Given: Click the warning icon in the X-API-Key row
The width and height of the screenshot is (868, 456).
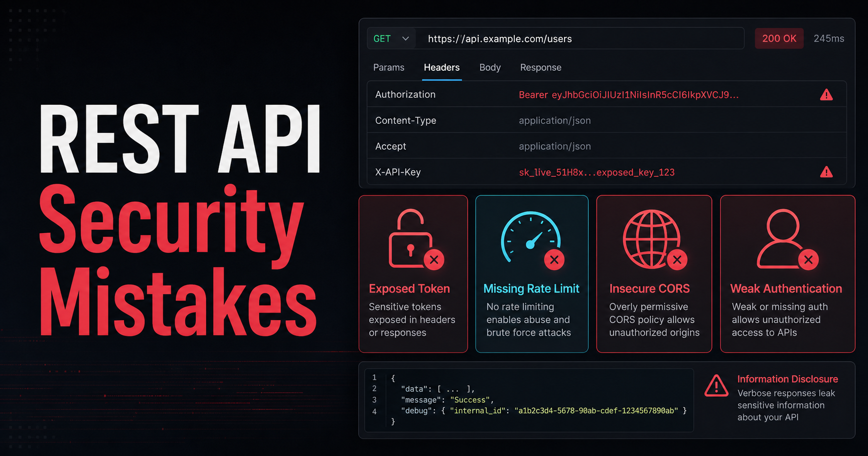Looking at the screenshot, I should (826, 172).
